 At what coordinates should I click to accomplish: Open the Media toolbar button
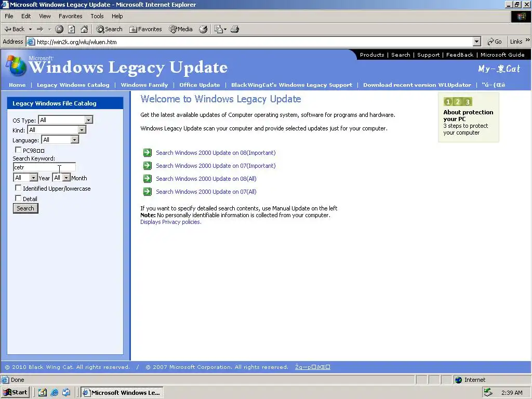pyautogui.click(x=181, y=29)
